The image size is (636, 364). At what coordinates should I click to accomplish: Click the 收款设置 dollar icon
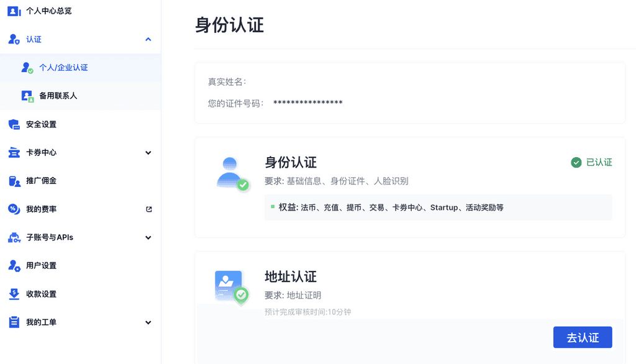pyautogui.click(x=14, y=294)
